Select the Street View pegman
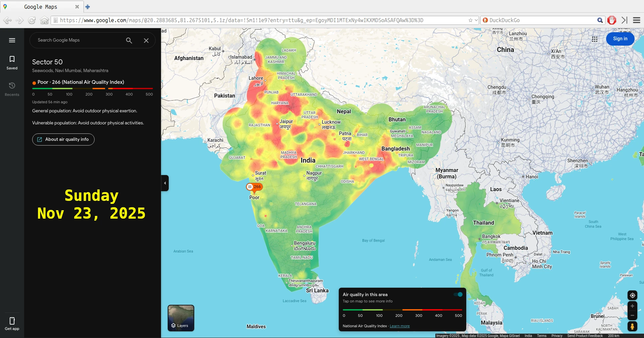Image resolution: width=644 pixels, height=338 pixels. [632, 326]
